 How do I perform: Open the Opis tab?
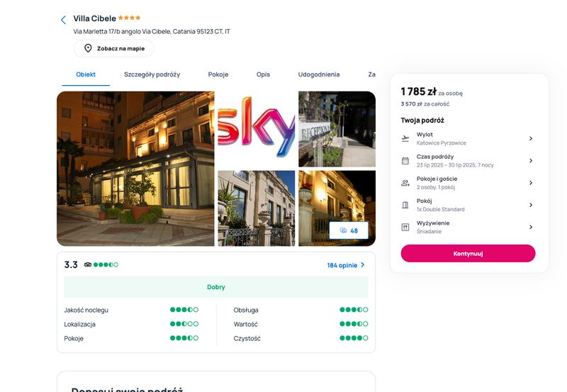(x=263, y=74)
